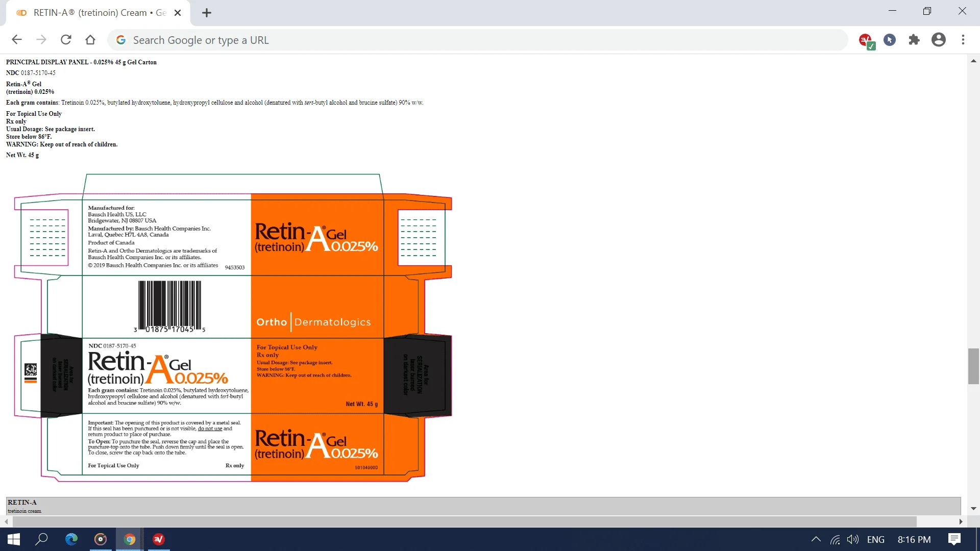The width and height of the screenshot is (980, 551).
Task: Open Google Chrome from the taskbar
Action: [x=130, y=539]
